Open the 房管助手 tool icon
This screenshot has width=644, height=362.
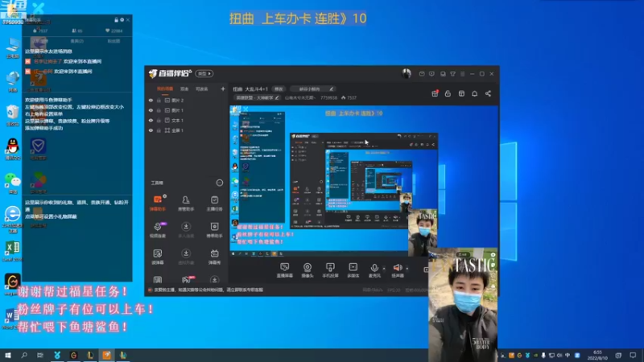pos(186,203)
